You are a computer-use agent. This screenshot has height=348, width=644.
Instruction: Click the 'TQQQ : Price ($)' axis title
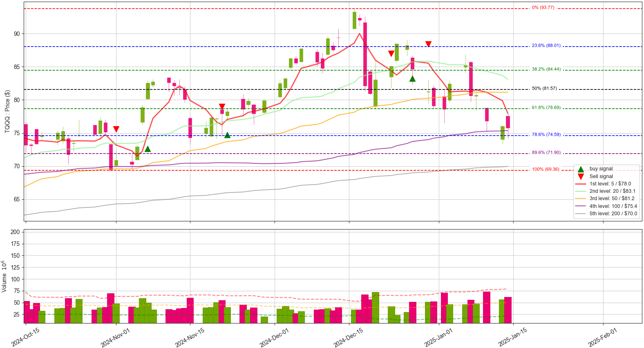[x=7, y=111]
